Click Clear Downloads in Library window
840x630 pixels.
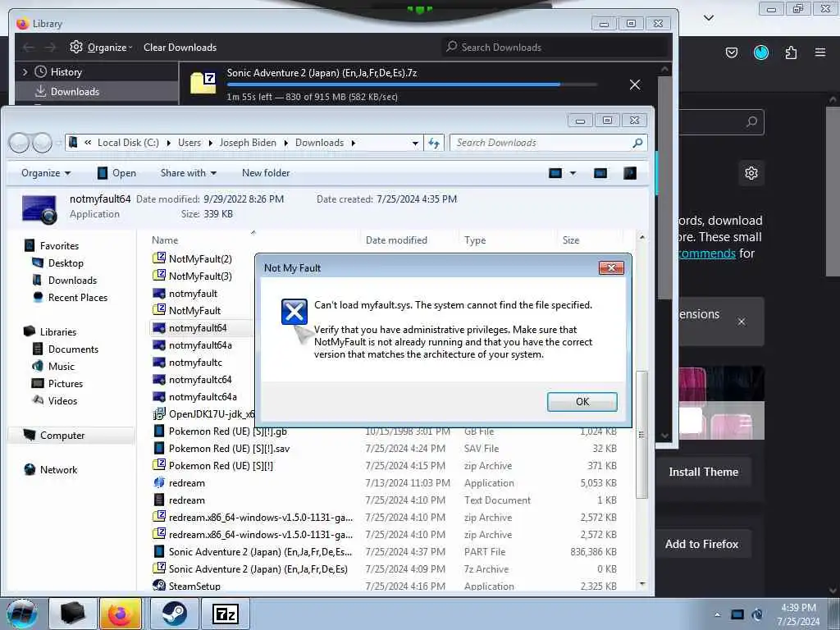[180, 47]
